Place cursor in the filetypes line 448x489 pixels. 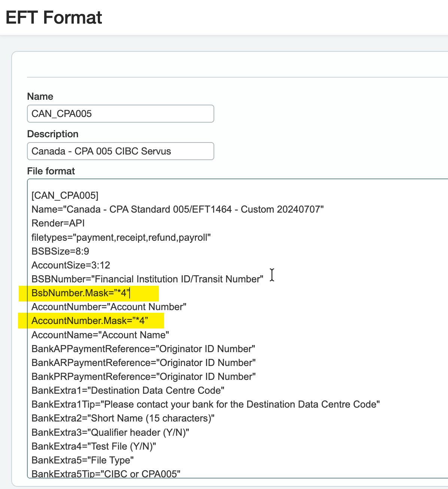coord(121,237)
